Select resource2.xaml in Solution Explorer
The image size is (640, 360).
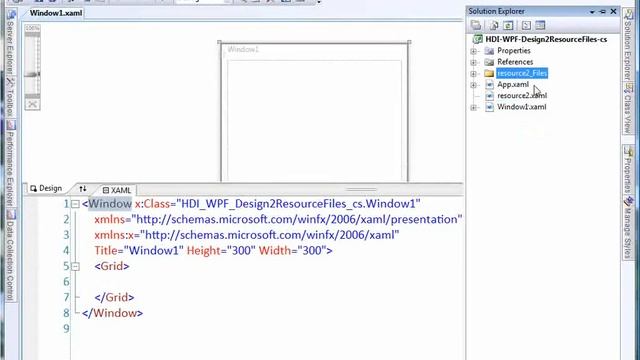[522, 96]
